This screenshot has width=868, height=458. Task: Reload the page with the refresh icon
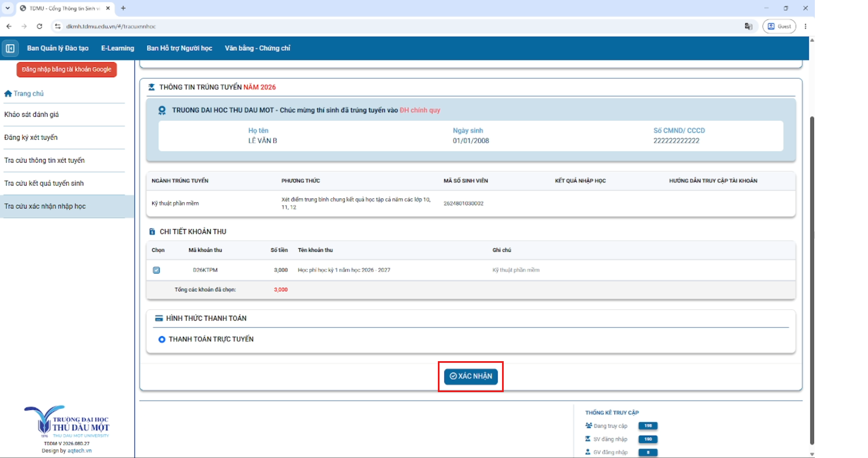click(x=40, y=26)
